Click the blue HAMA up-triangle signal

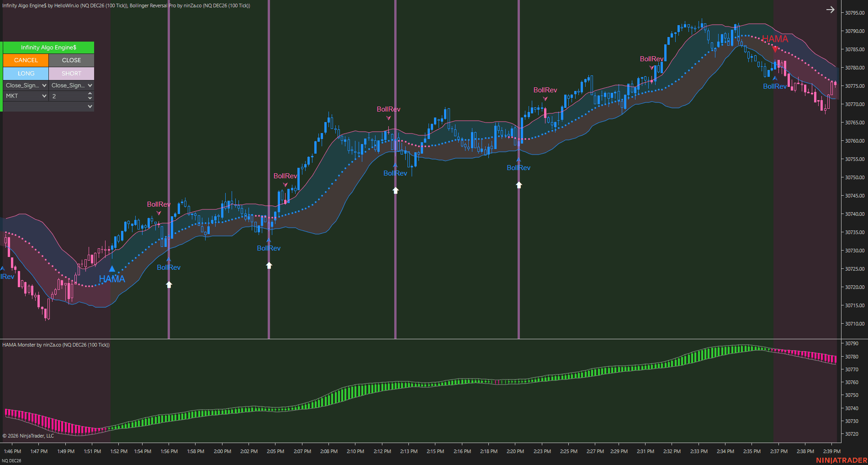112,269
